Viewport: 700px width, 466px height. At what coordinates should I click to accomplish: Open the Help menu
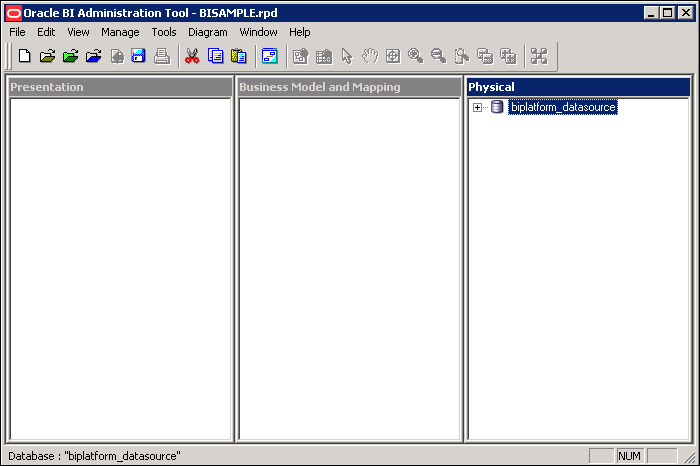(300, 32)
